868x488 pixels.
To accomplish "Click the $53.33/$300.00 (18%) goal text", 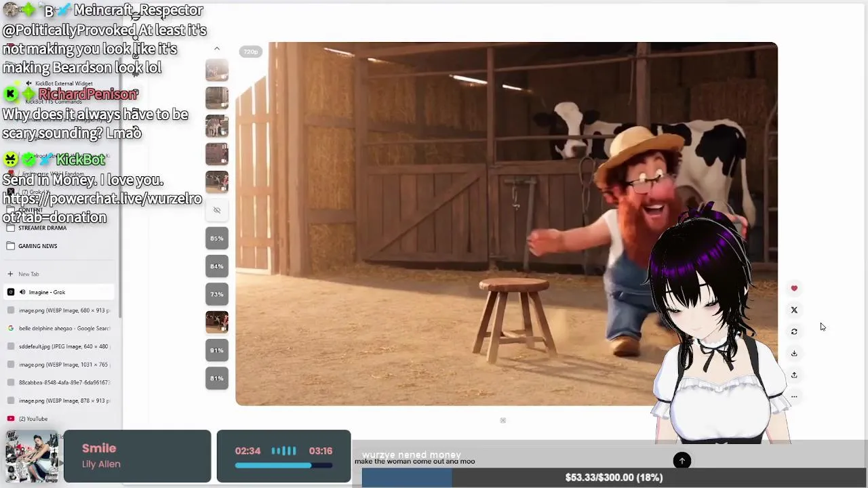I will coord(614,478).
